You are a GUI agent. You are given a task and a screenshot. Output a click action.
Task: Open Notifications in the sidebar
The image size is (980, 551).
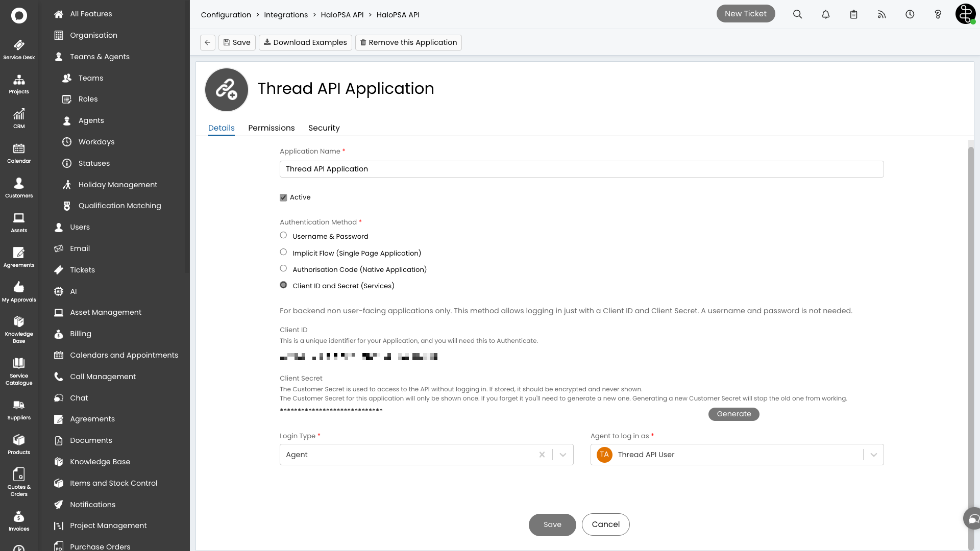93,505
